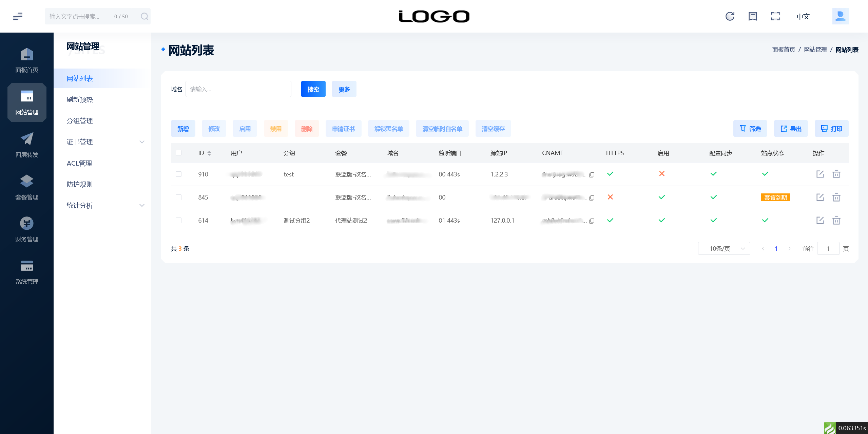Open the 10条/页 page size dropdown

coord(724,248)
